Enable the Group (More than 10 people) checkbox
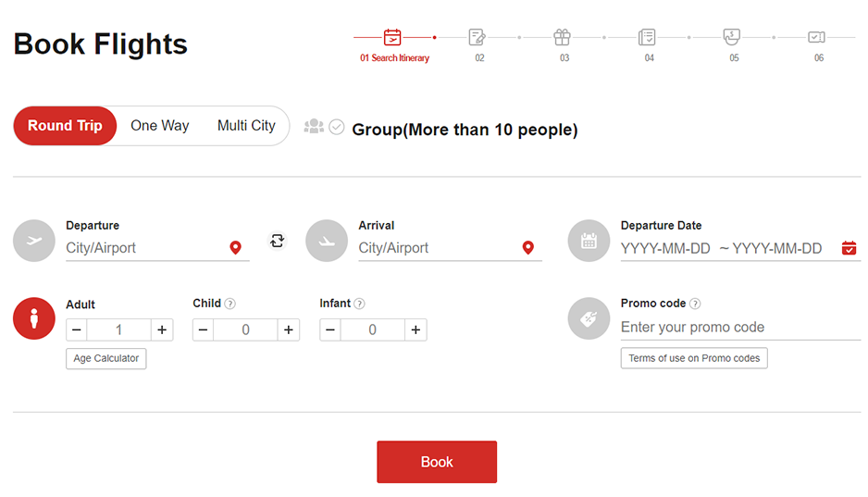This screenshot has width=868, height=497. coord(337,128)
